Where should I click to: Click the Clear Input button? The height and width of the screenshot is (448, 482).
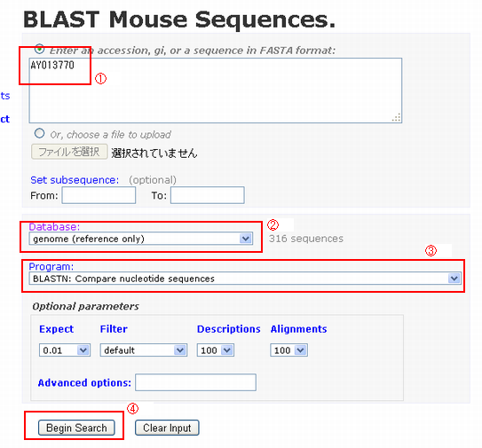pos(167,428)
